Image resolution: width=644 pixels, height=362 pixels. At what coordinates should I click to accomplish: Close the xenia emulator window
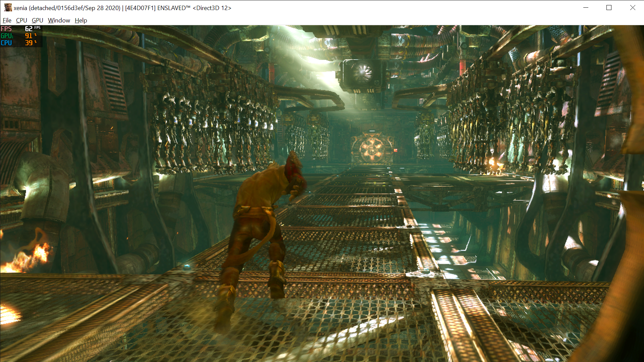[632, 8]
